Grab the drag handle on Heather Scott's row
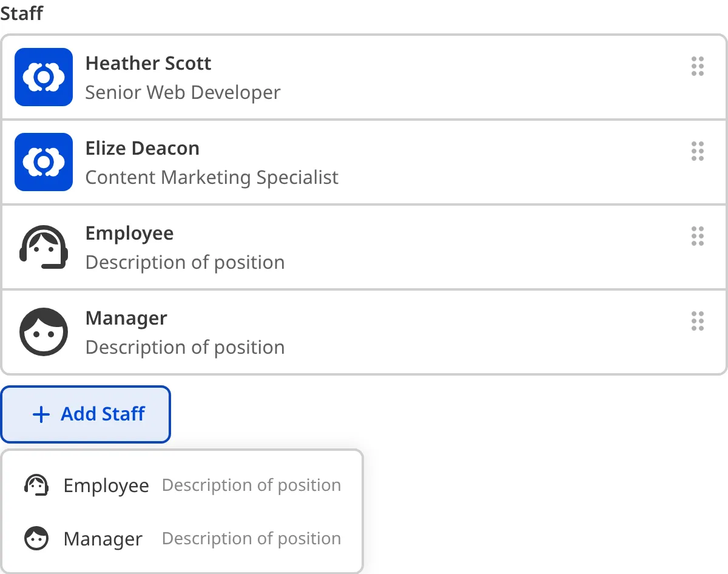 click(698, 67)
